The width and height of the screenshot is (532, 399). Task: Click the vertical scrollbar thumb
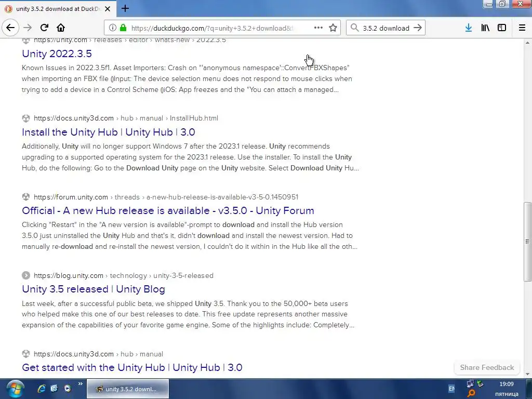[527, 242]
